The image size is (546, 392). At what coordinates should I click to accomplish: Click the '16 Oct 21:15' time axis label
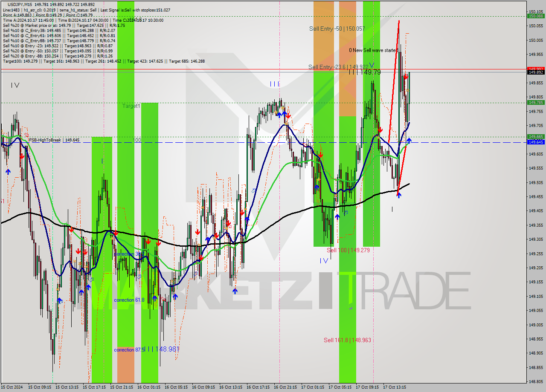[285, 387]
